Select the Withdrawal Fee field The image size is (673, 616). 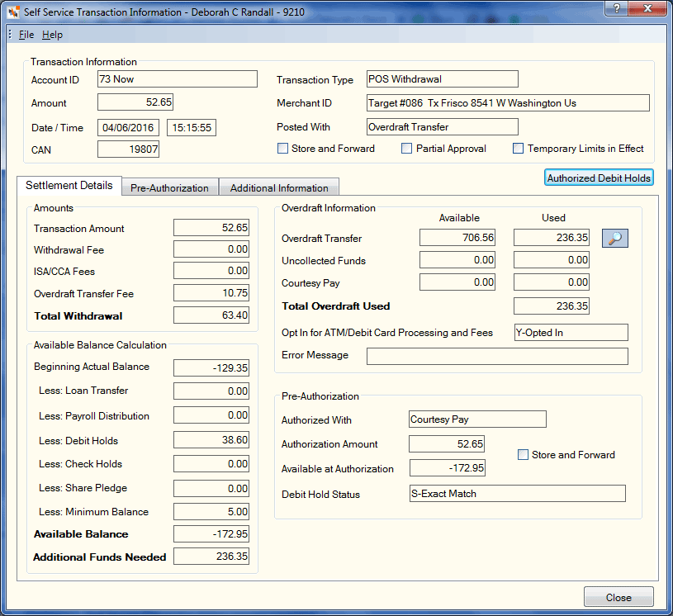pos(211,249)
